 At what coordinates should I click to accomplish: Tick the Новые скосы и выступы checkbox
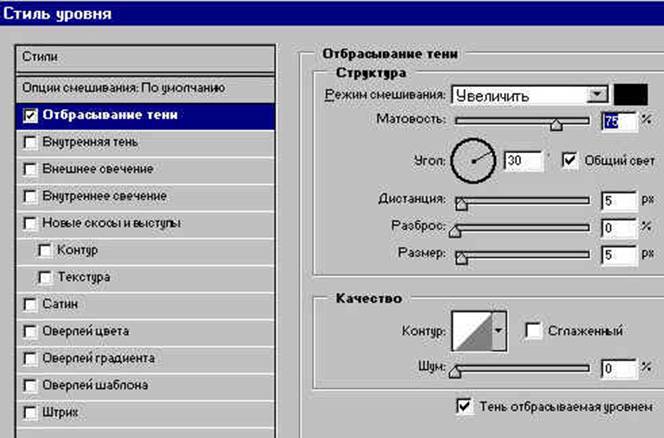pos(30,223)
